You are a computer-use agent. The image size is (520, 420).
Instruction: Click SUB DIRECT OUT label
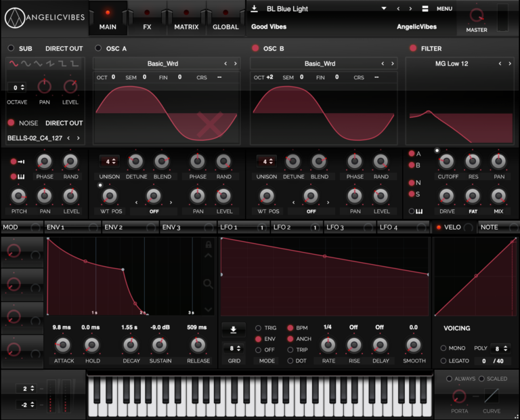click(64, 49)
